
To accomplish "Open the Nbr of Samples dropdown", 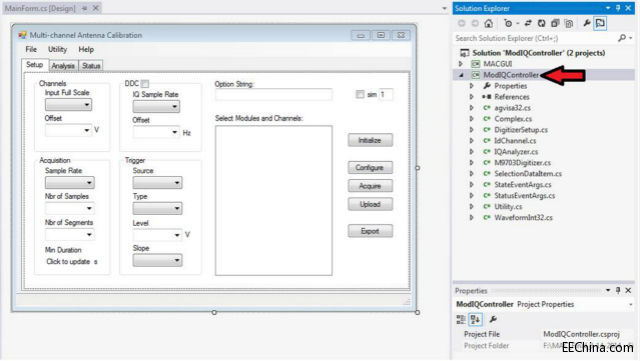I will click(70, 208).
